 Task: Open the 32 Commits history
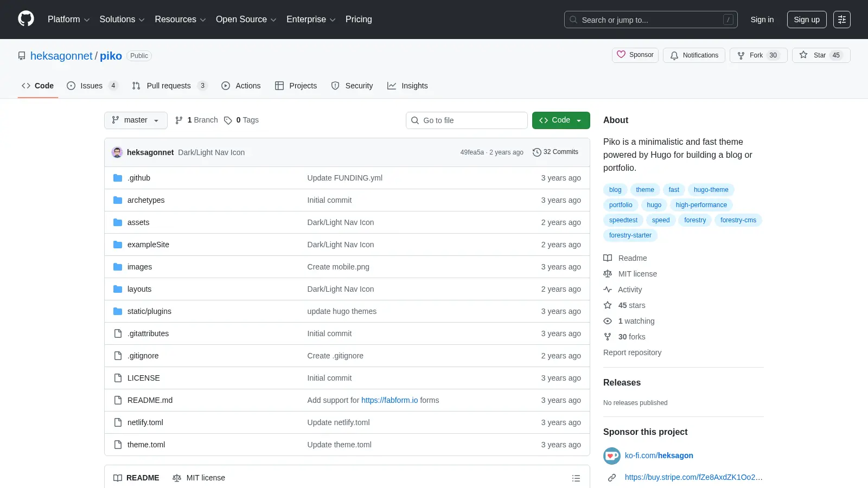[x=556, y=152]
